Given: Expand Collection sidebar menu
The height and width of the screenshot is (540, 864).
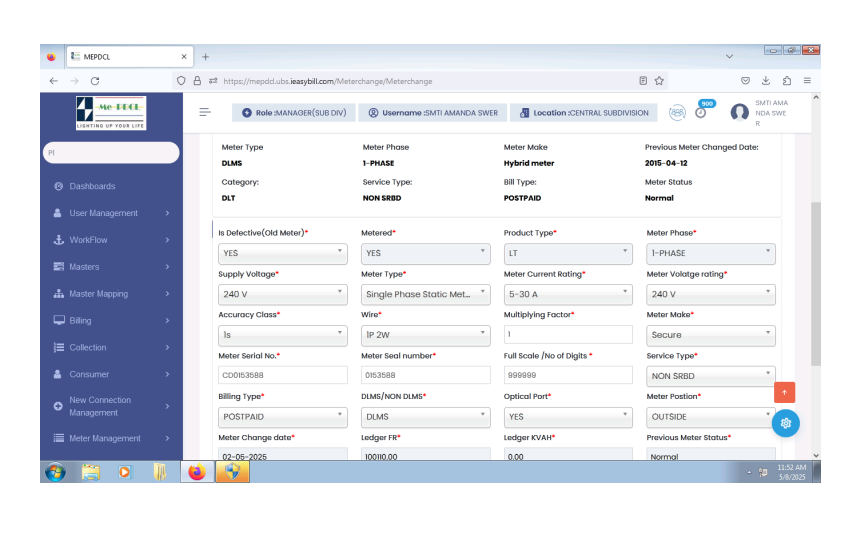Looking at the screenshot, I should [111, 348].
